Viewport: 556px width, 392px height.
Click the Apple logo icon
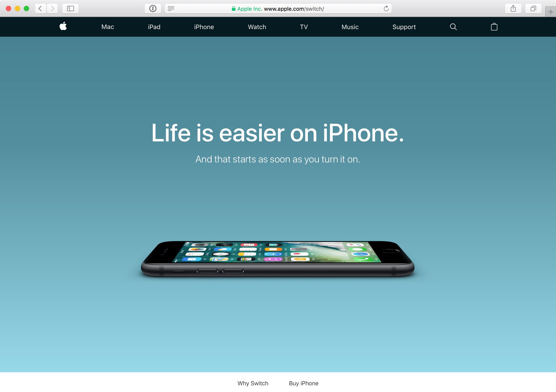tap(63, 27)
